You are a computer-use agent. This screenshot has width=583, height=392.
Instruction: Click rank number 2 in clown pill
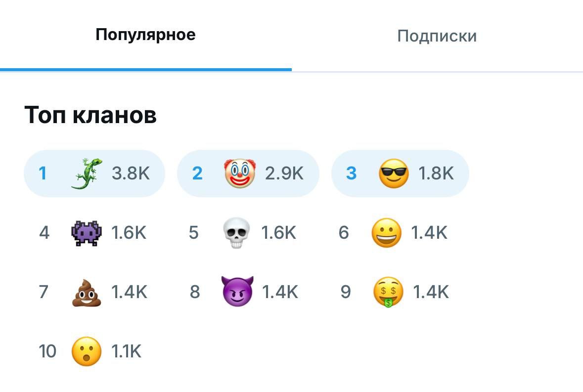pos(197,174)
